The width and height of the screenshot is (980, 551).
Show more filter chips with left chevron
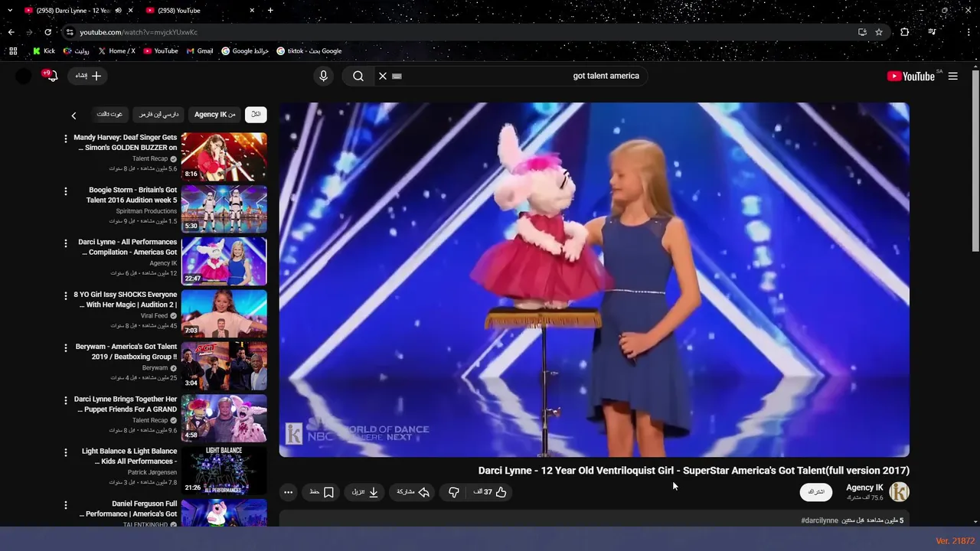(x=73, y=116)
